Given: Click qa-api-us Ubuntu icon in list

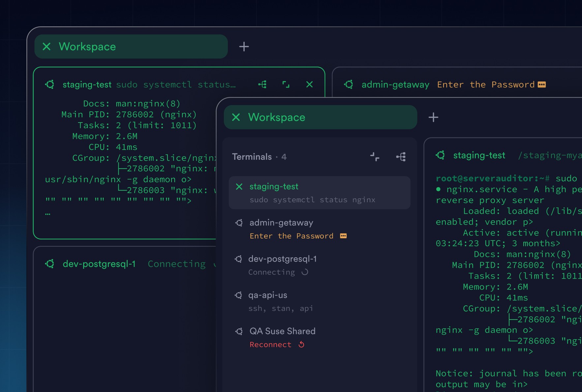Looking at the screenshot, I should coord(238,295).
